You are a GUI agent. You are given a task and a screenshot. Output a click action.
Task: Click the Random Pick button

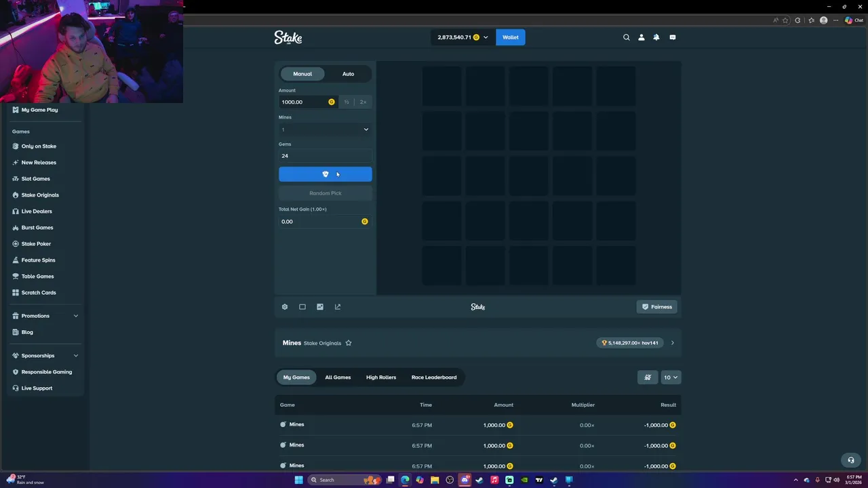(325, 193)
